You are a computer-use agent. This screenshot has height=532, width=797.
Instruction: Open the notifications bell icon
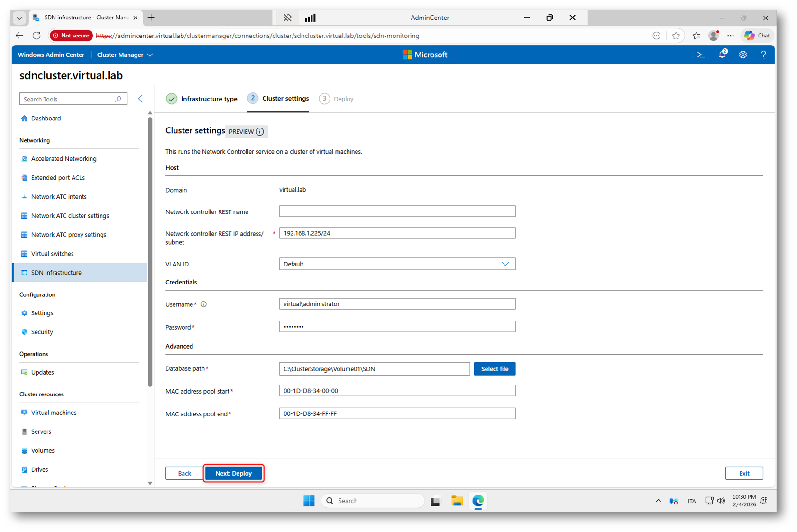pyautogui.click(x=722, y=55)
